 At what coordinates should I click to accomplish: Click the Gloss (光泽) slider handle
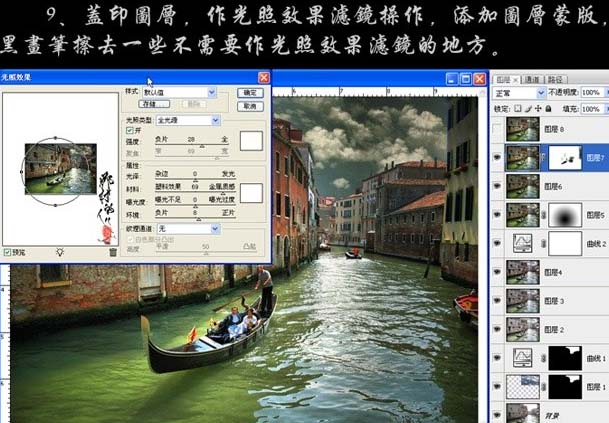pos(195,180)
